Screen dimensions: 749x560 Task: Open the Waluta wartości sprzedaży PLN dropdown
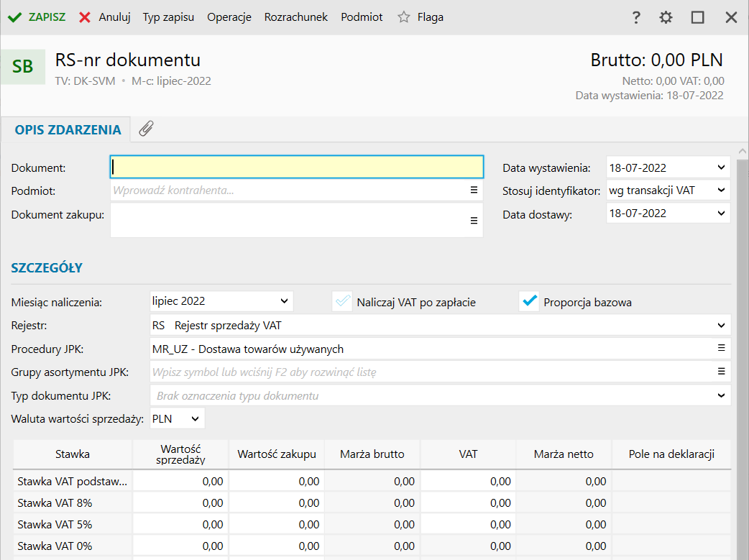[195, 418]
